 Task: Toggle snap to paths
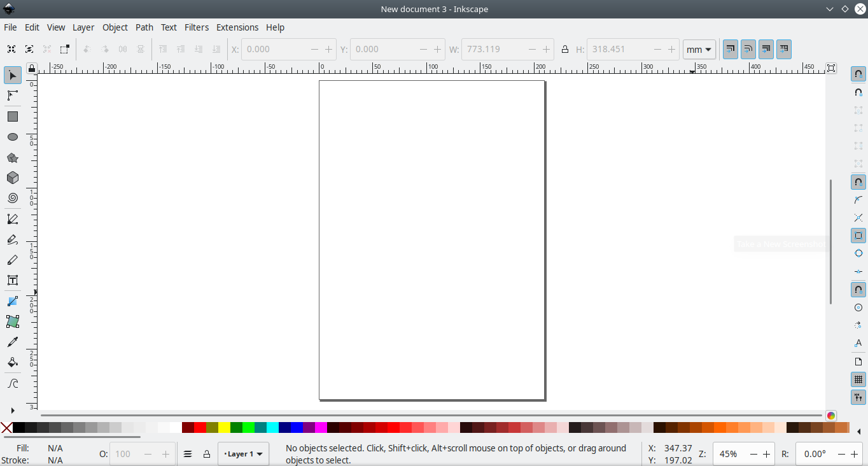(x=858, y=200)
